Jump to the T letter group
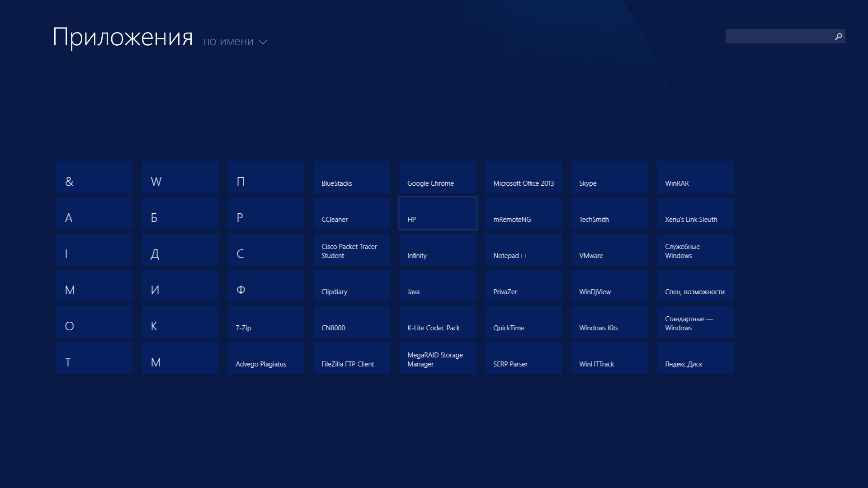This screenshot has width=868, height=488. [94, 358]
